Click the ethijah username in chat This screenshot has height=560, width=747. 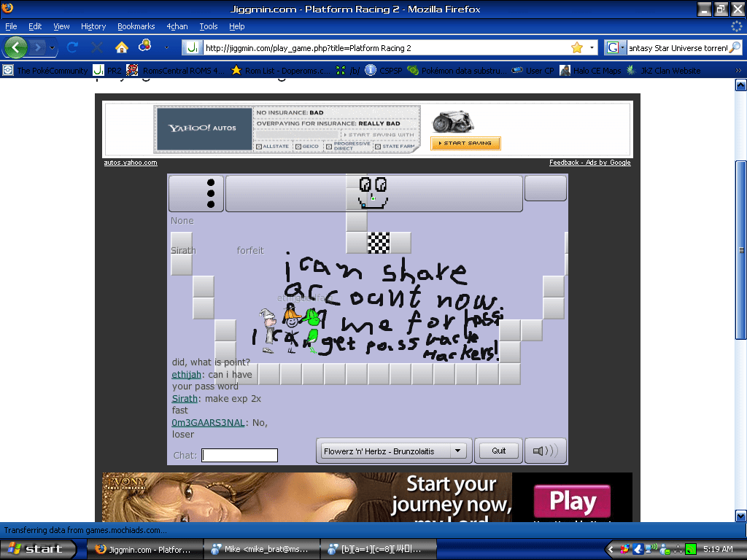tap(186, 375)
